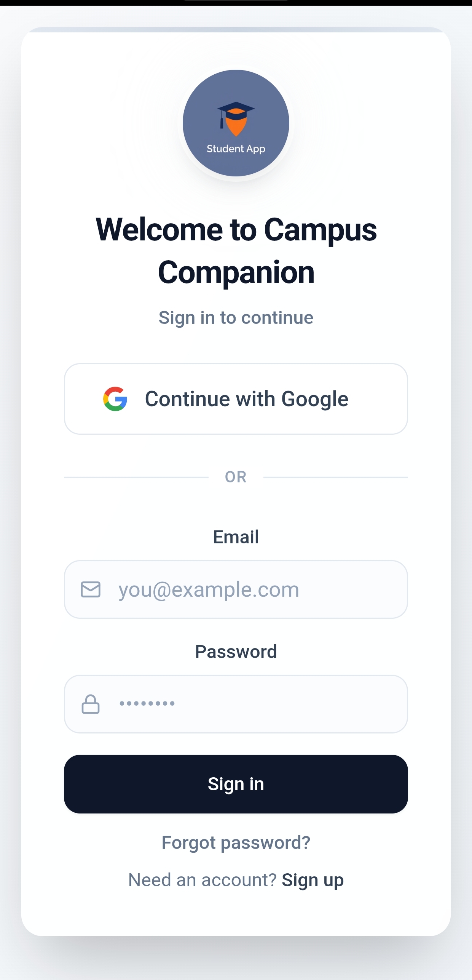Click the Email field label
The height and width of the screenshot is (980, 472).
(x=236, y=537)
